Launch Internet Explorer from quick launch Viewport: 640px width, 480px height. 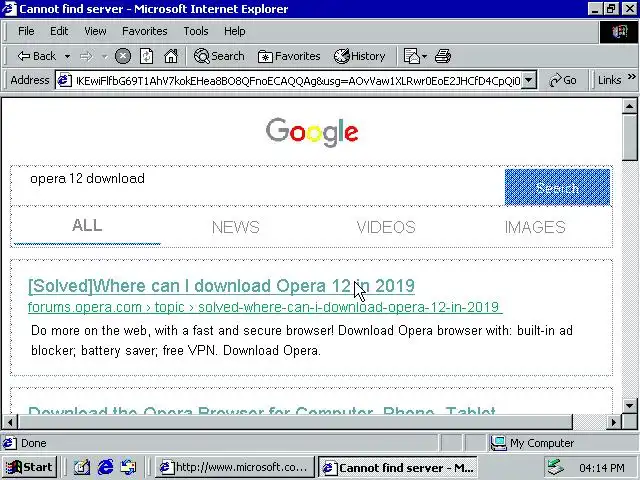105,467
